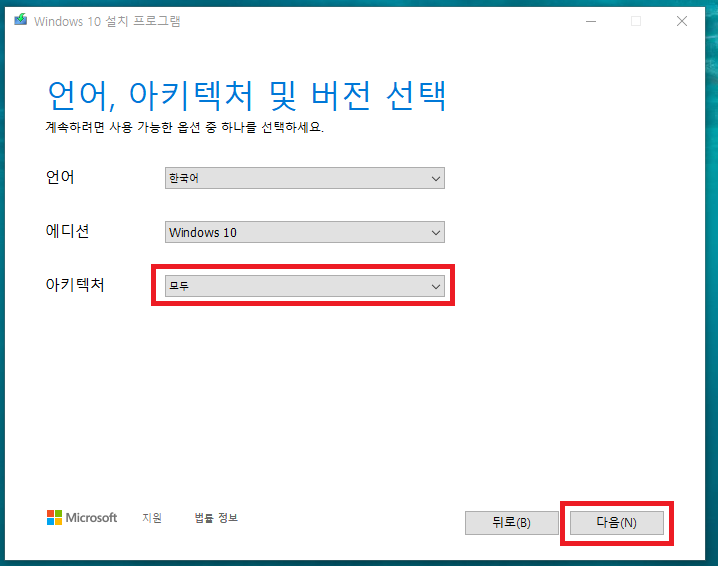Viewport: 718px width, 566px height.
Task: Click the Microsoft logo
Action: [x=82, y=517]
